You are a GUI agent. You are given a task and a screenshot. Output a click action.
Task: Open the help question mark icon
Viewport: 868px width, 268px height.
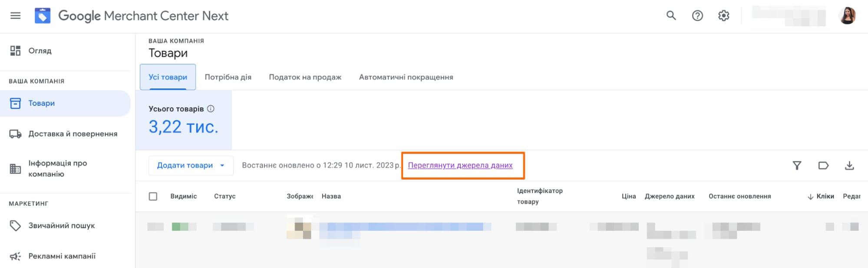pos(697,16)
